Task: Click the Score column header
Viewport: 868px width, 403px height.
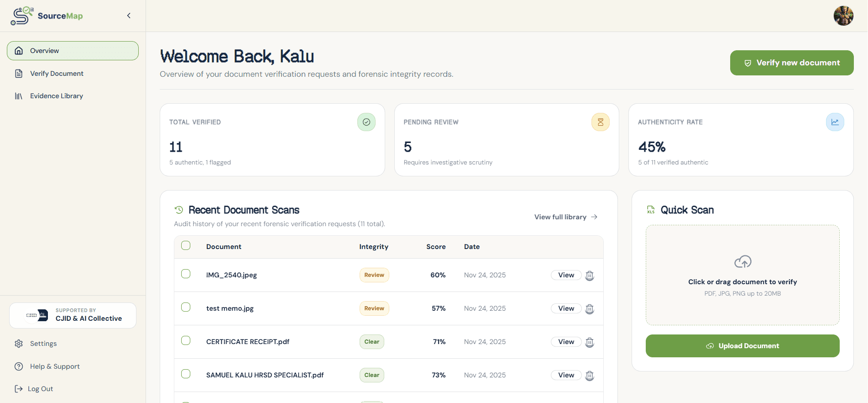Action: pyautogui.click(x=436, y=247)
